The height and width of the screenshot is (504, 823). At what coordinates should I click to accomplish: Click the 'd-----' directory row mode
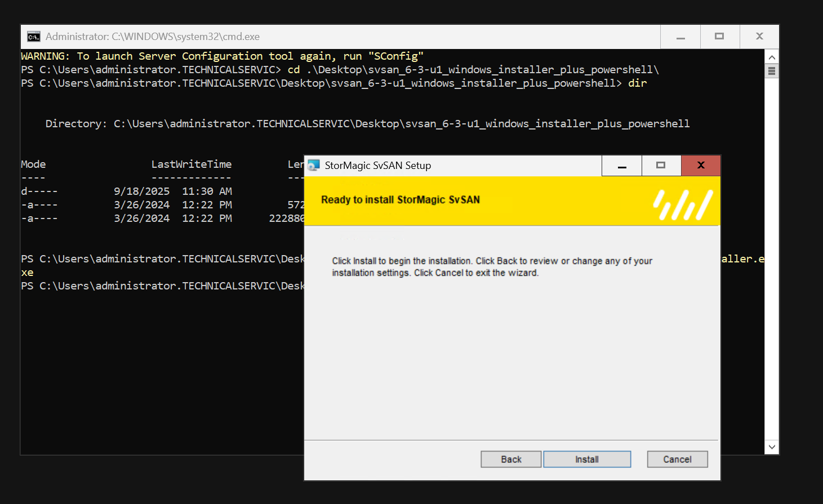tap(39, 191)
